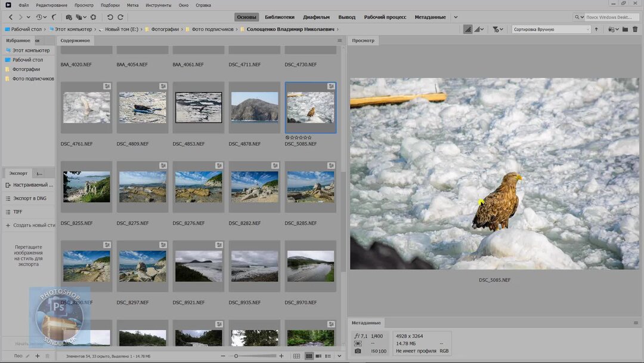Click the DSC_8276.NEF file name
644x363 pixels.
188,223
